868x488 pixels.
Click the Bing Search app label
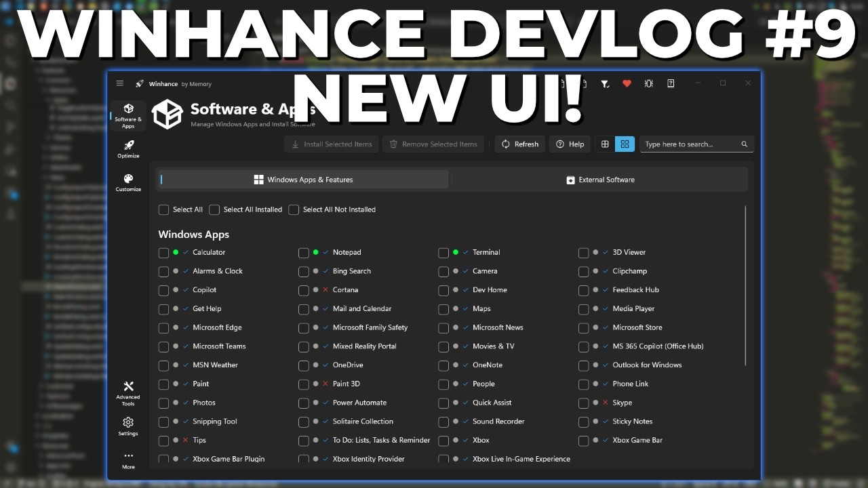pos(351,271)
